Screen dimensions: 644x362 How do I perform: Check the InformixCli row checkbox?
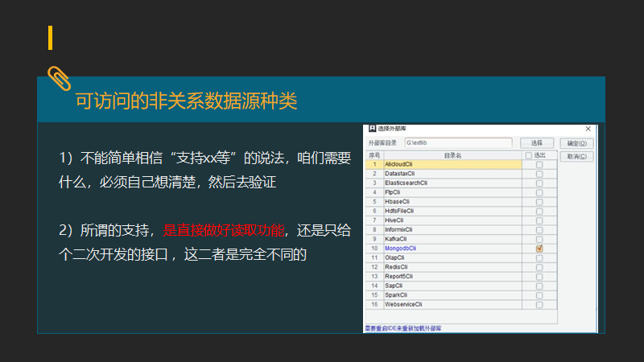point(539,230)
